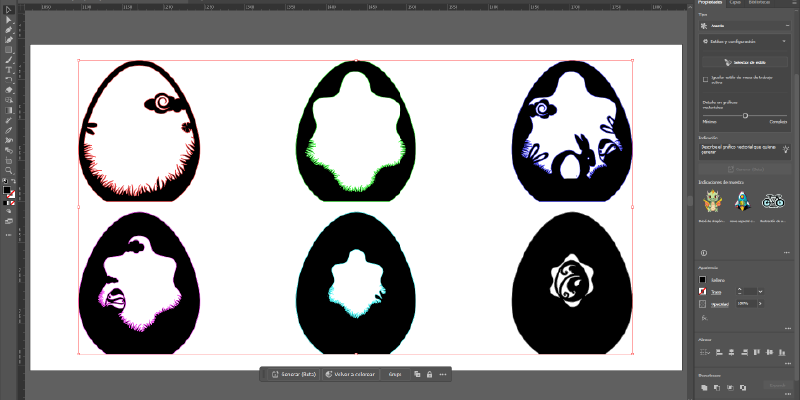Click the lock icon in contextual bar
Viewport: 800px width, 400px height.
tap(429, 374)
